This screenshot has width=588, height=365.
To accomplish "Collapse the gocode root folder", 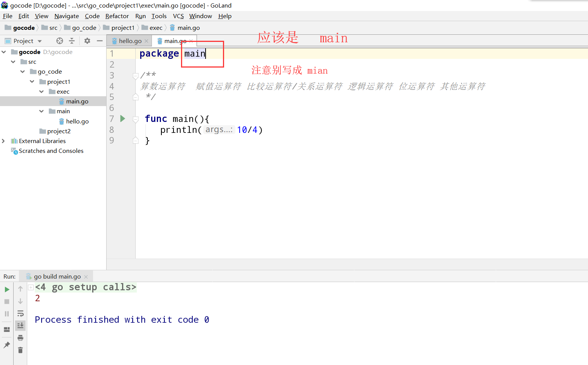I will [4, 52].
